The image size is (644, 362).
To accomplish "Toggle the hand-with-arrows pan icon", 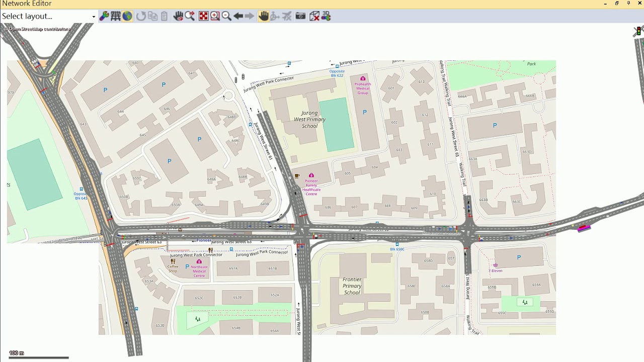I will click(x=178, y=16).
